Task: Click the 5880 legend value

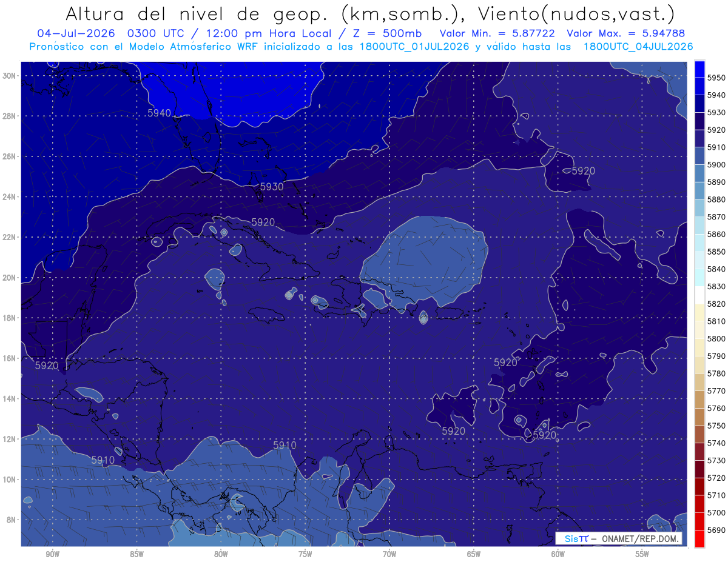Action: tap(716, 199)
